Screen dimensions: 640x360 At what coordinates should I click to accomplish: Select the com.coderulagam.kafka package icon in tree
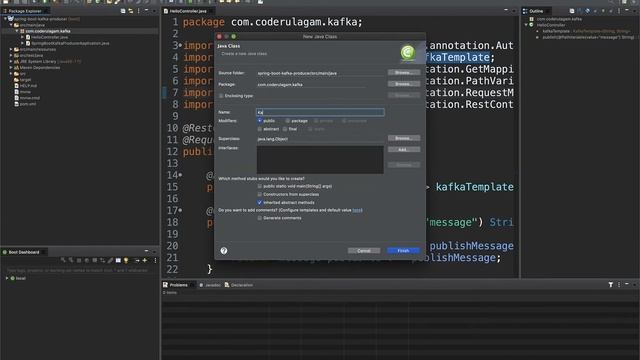[x=22, y=31]
